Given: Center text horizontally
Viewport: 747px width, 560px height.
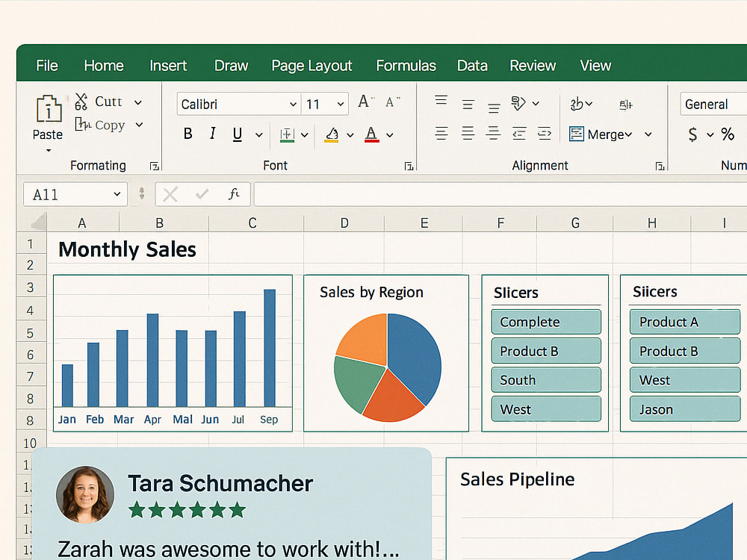Looking at the screenshot, I should pyautogui.click(x=468, y=134).
